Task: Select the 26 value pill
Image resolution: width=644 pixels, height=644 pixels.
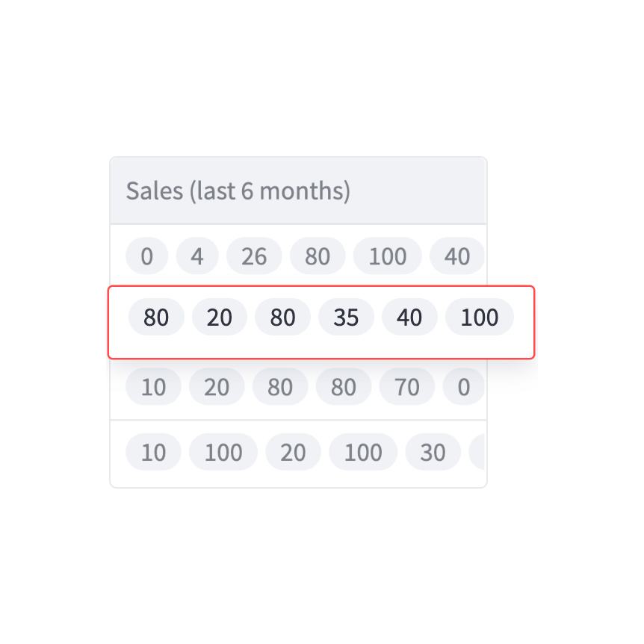Action: coord(254,257)
